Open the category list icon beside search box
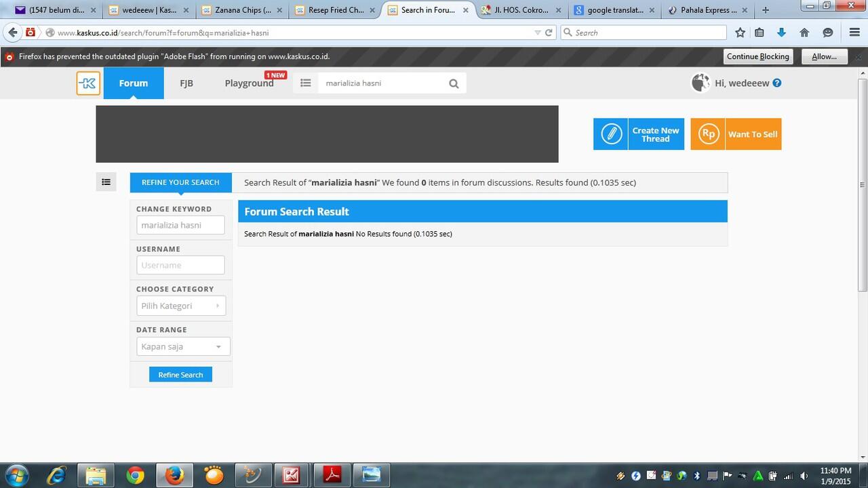The height and width of the screenshot is (488, 868). tap(306, 83)
